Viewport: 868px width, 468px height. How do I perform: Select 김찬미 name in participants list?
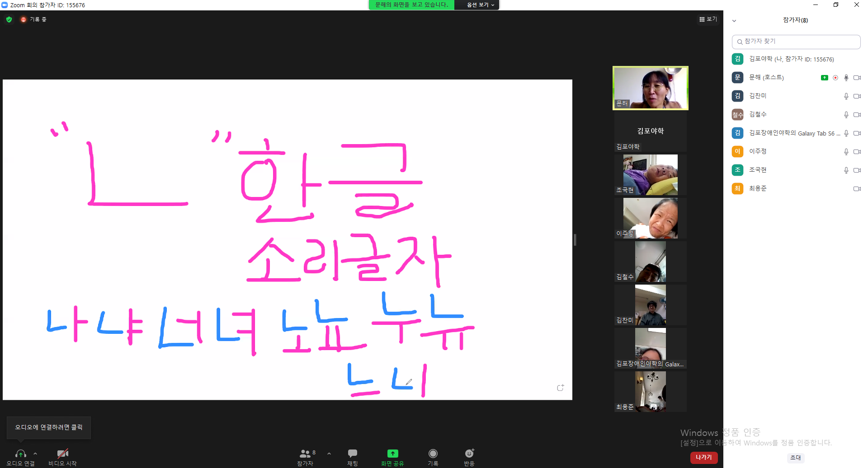758,96
